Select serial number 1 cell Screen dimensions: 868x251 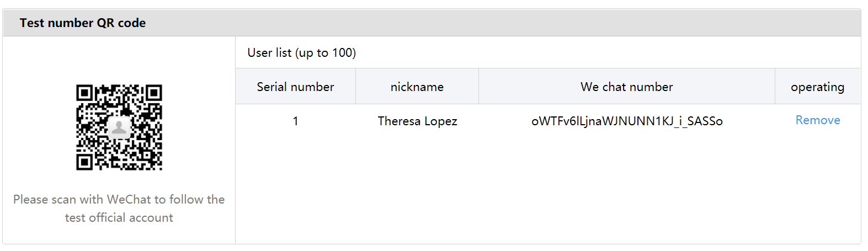[x=295, y=121]
